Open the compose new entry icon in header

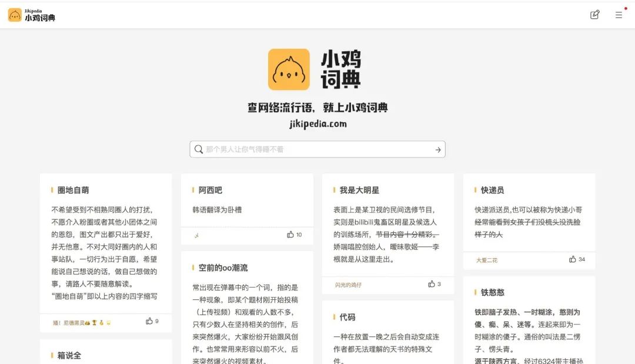click(594, 15)
